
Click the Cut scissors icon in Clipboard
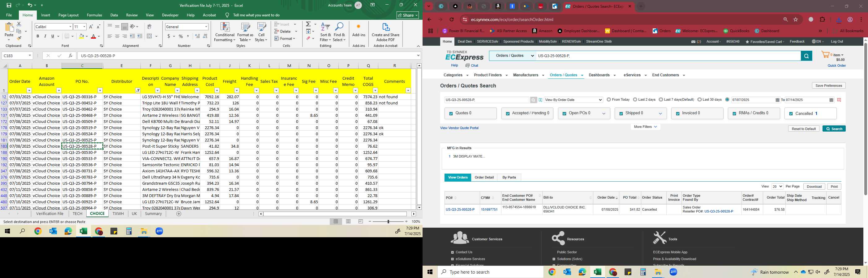point(19,24)
